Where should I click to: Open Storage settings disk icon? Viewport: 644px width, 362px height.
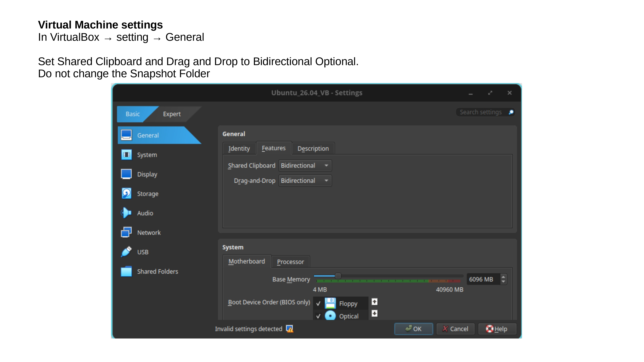point(126,194)
